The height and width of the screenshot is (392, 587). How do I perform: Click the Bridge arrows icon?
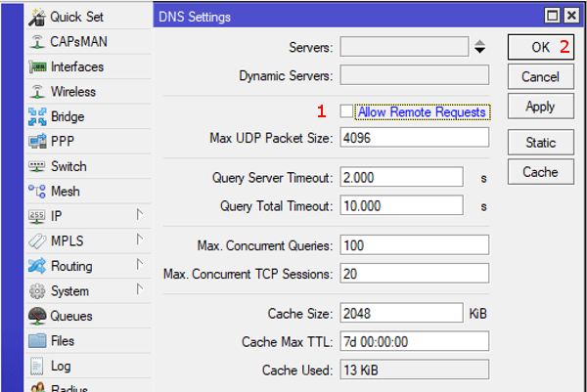(37, 116)
